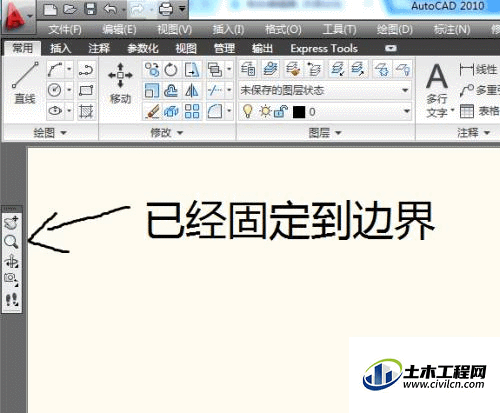The height and width of the screenshot is (413, 500).
Task: Switch to the Express Tools ribbon tab
Action: point(324,49)
